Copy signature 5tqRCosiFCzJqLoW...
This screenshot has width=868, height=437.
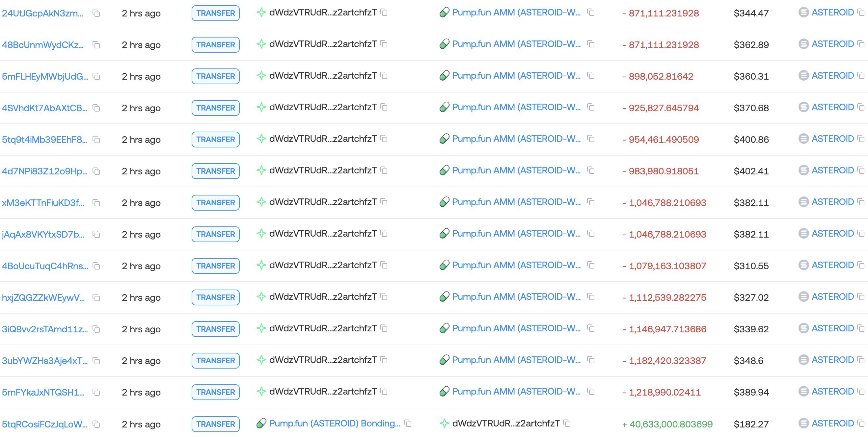96,424
